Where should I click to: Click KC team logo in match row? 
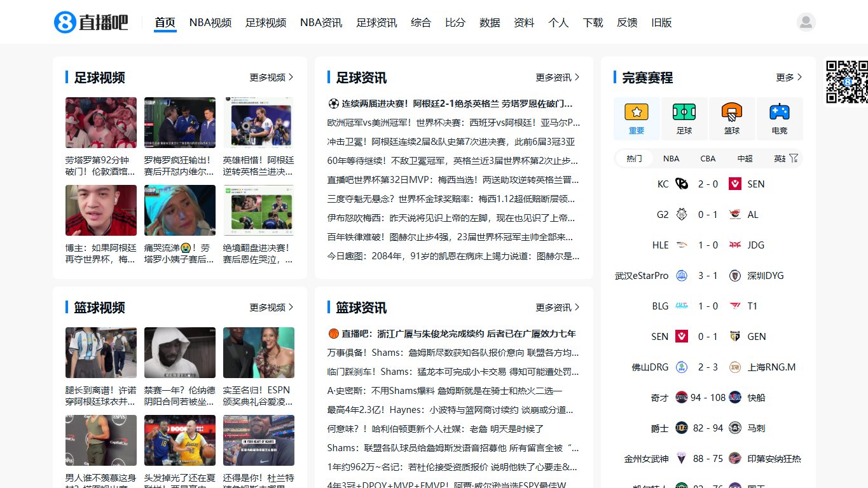click(682, 184)
